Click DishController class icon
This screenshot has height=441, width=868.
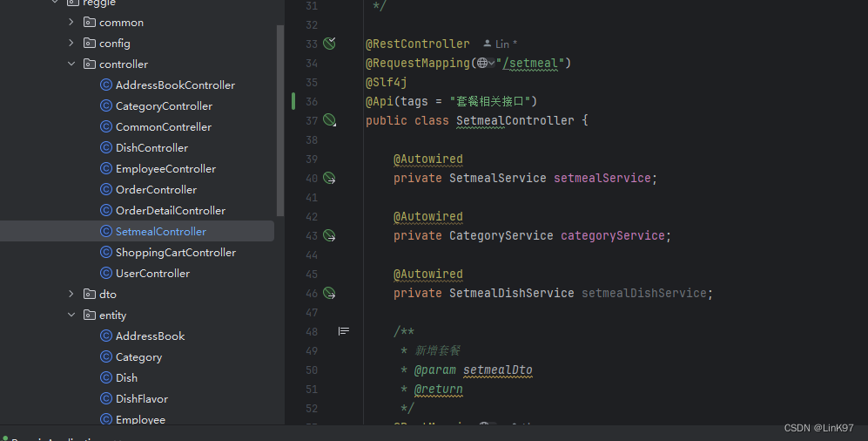click(105, 148)
